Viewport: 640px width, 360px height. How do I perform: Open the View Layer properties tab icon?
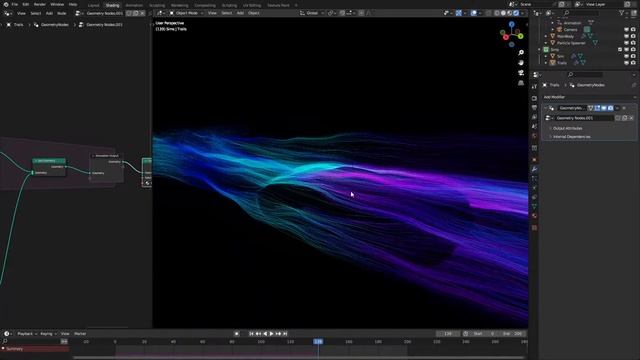click(x=534, y=117)
